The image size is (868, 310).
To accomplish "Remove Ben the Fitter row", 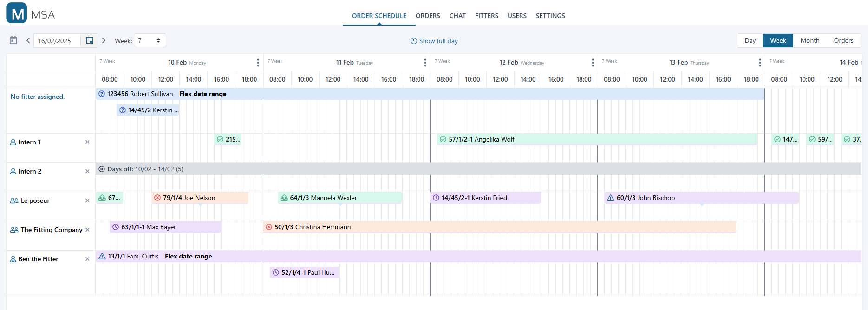I will coord(87,259).
